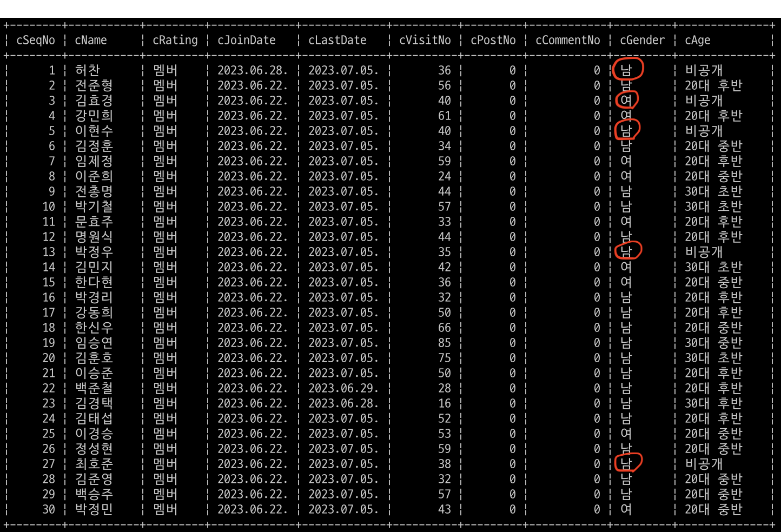
Task: Click the cGender column header
Action: click(643, 40)
